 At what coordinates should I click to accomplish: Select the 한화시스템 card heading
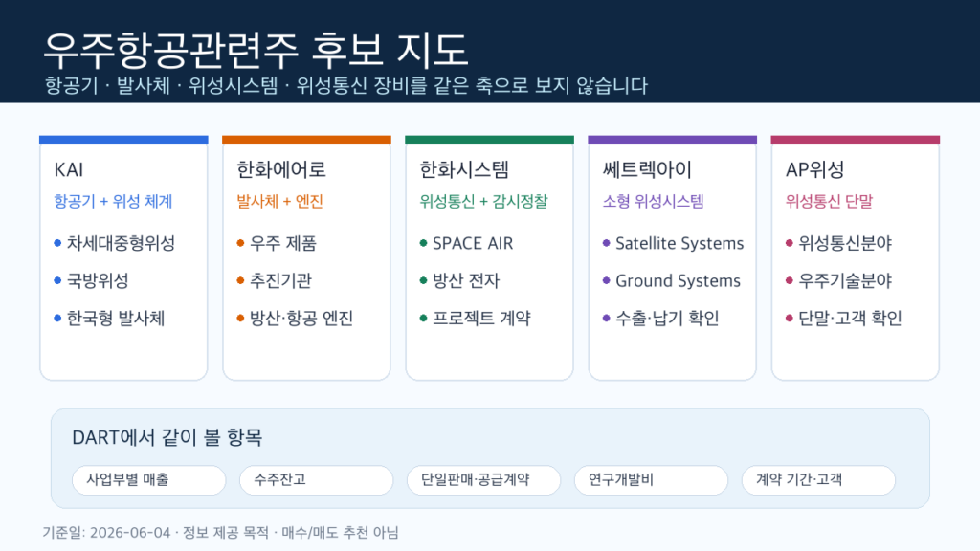(x=464, y=169)
